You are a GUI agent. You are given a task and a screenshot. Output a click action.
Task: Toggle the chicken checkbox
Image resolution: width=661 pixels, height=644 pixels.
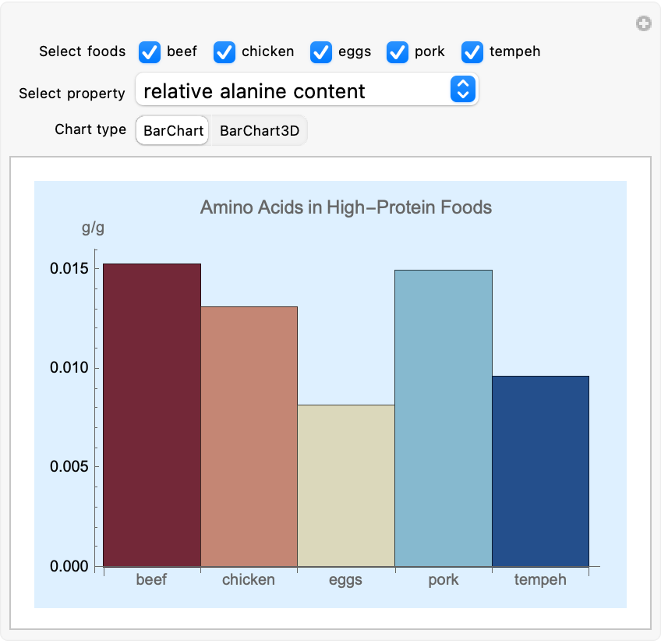224,52
